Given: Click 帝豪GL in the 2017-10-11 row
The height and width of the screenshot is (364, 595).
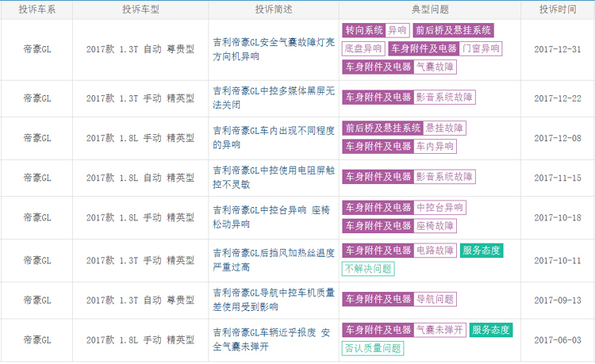Looking at the screenshot, I should [x=37, y=261].
